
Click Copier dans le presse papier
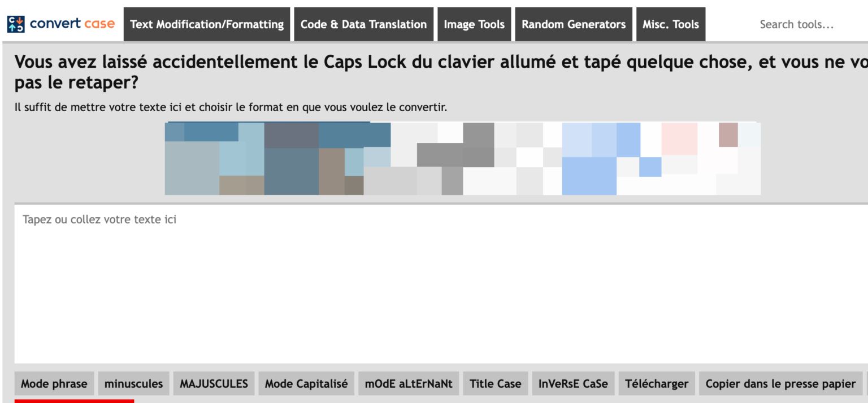coord(780,384)
